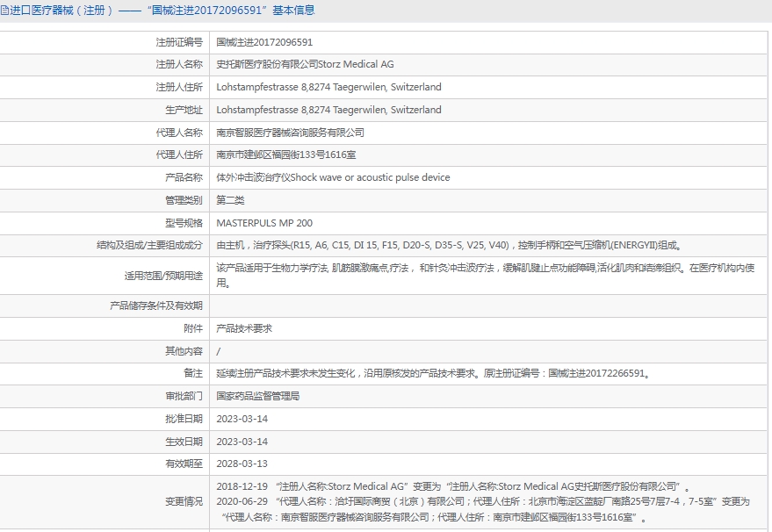Viewport: 772px width, 532px height.
Task: Click the 备注 remarks text
Action: (x=434, y=373)
